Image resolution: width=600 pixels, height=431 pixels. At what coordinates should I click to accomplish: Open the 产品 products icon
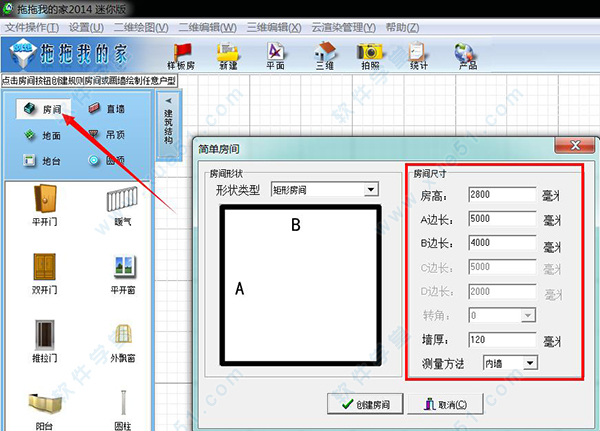465,56
